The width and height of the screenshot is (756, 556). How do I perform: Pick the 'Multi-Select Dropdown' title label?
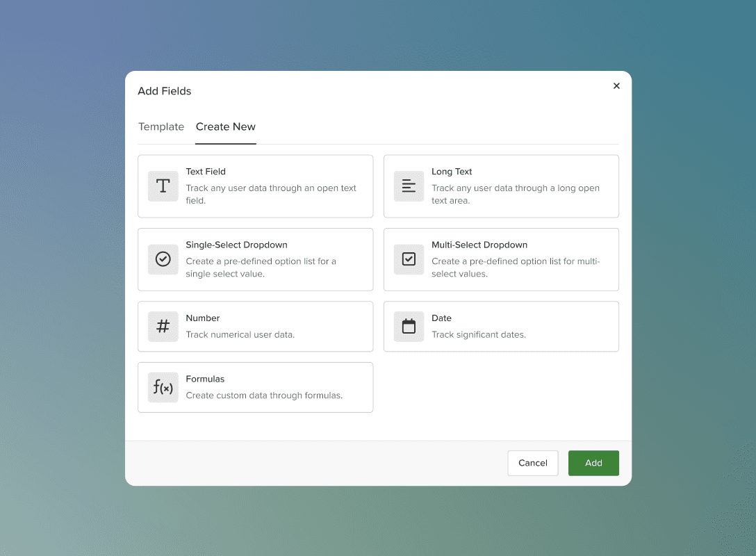point(479,245)
